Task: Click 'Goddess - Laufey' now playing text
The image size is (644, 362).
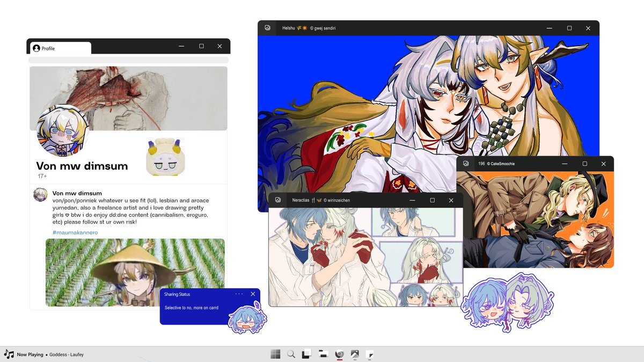Action: [x=67, y=354]
